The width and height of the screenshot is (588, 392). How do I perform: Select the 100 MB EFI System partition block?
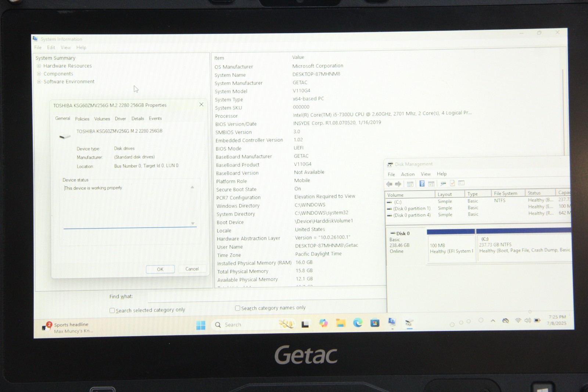(451, 246)
